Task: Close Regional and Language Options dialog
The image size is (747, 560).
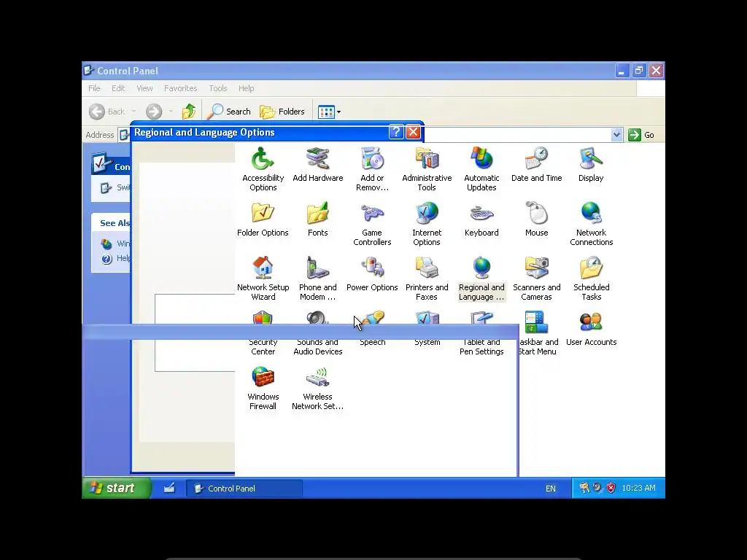Action: tap(413, 132)
